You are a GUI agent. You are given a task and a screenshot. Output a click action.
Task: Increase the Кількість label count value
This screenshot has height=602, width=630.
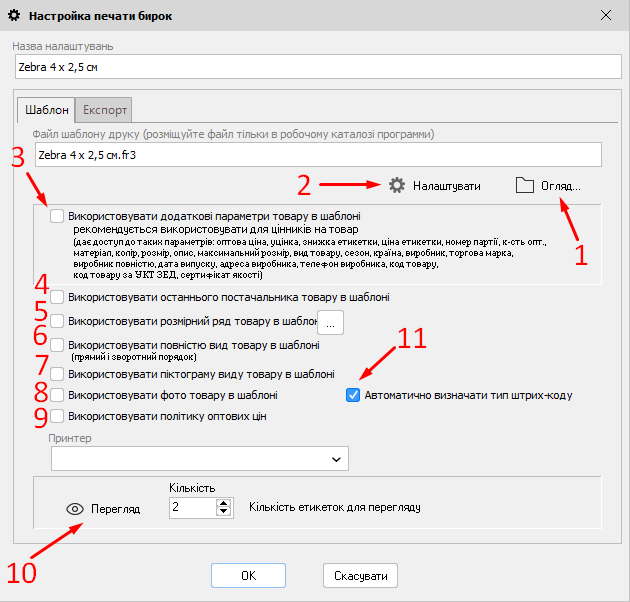pyautogui.click(x=223, y=503)
